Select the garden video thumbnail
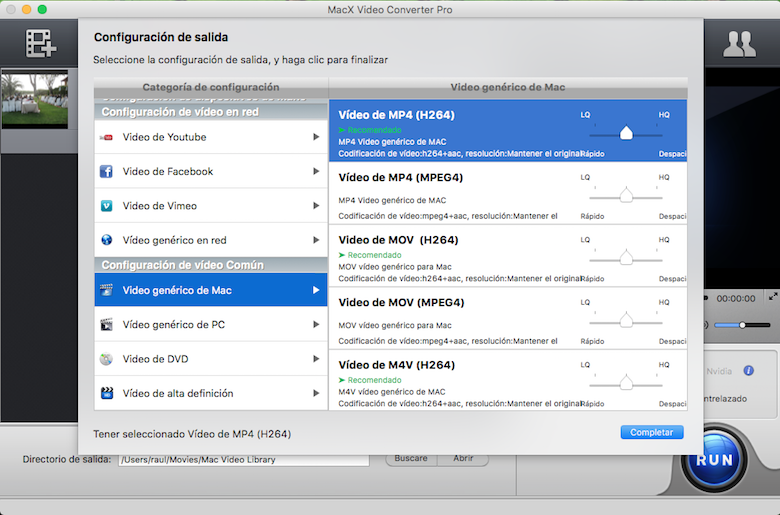The image size is (780, 515). [x=35, y=100]
